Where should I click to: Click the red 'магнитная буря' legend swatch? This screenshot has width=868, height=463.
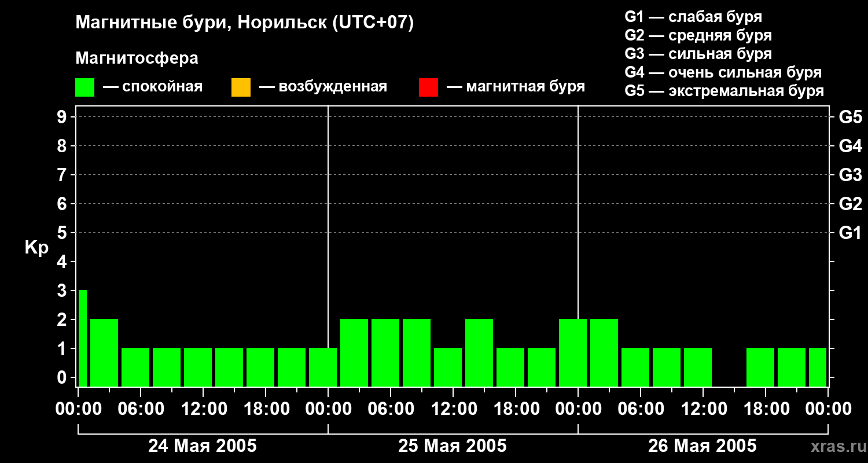428,87
